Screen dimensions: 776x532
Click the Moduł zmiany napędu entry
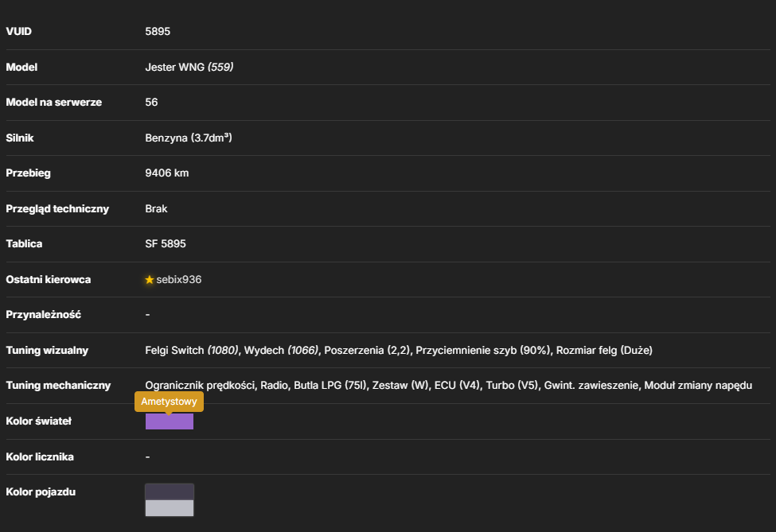(x=698, y=386)
